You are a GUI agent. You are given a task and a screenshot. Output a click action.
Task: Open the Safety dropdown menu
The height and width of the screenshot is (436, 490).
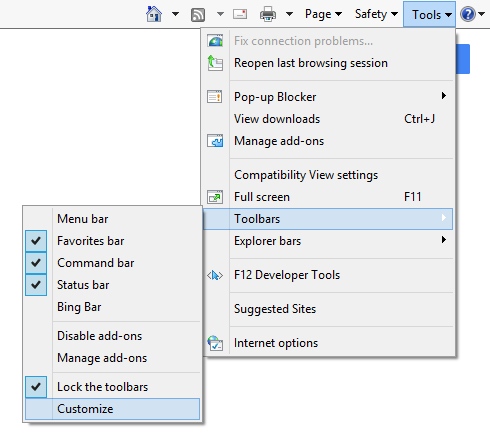pos(376,14)
